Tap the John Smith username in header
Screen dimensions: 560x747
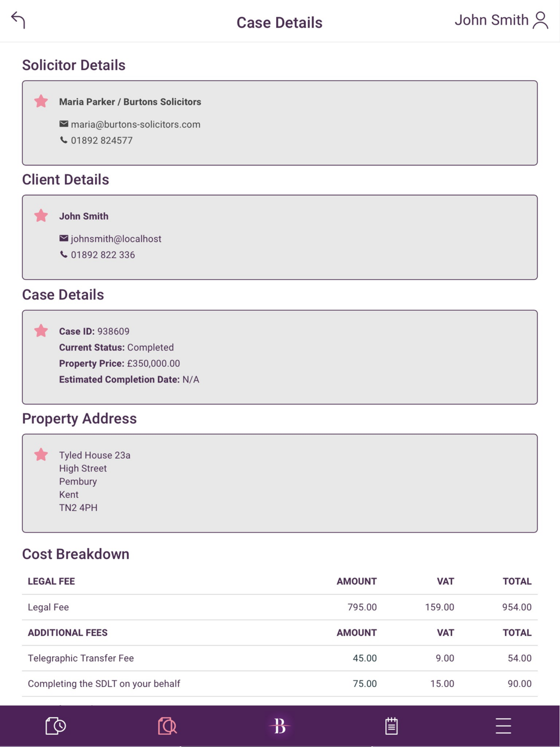[491, 20]
